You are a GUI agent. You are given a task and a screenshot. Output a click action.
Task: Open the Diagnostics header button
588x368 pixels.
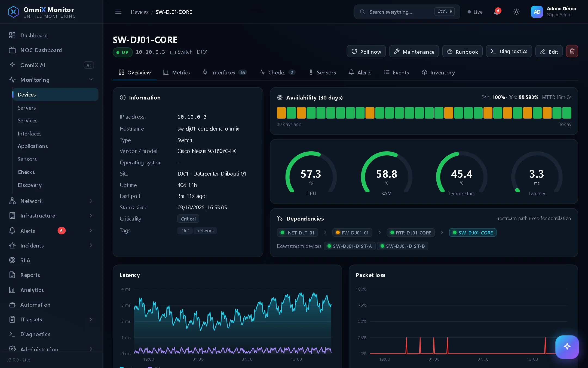[509, 51]
